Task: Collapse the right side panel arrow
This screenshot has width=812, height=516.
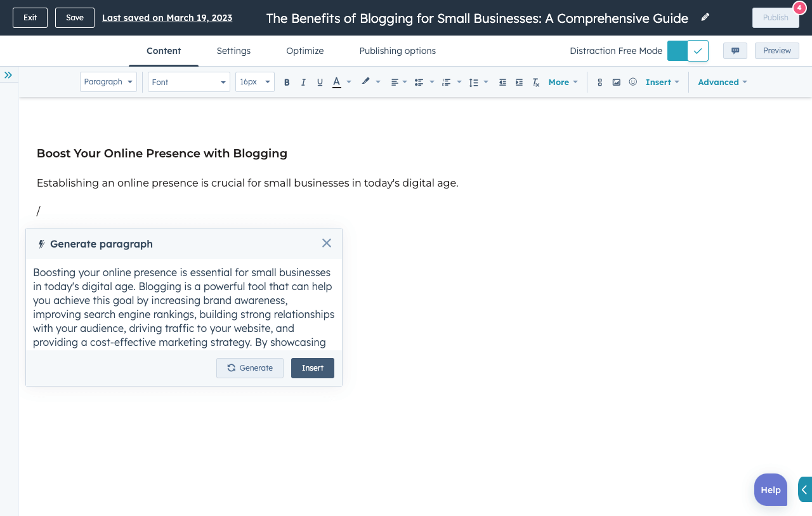Action: point(804,489)
